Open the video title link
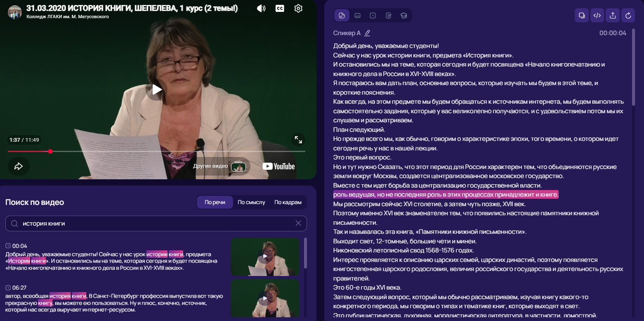 pos(132,8)
